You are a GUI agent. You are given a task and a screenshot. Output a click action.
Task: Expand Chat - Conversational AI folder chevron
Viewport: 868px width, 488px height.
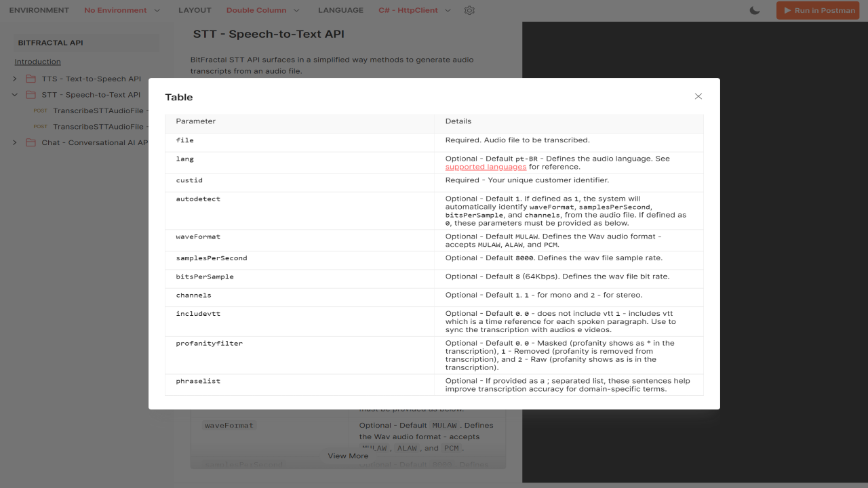[15, 142]
